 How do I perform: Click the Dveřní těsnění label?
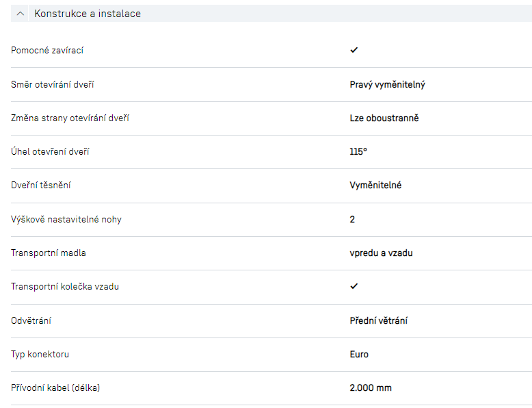41,186
